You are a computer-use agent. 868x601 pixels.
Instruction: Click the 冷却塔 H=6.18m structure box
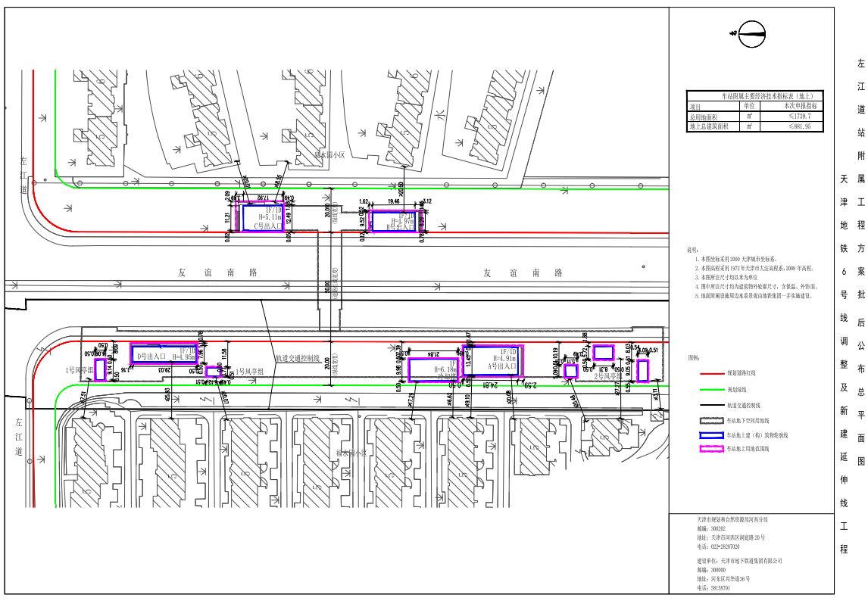click(433, 369)
